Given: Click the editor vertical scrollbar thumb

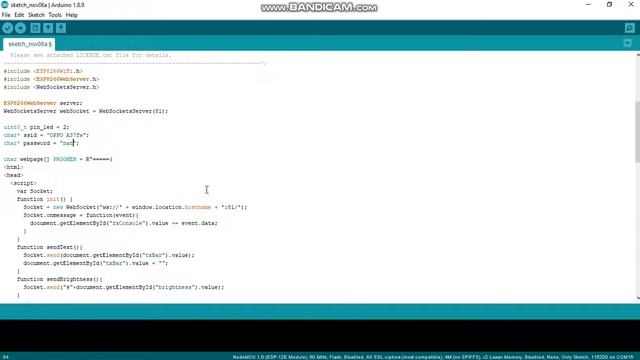Looking at the screenshot, I should (638, 131).
